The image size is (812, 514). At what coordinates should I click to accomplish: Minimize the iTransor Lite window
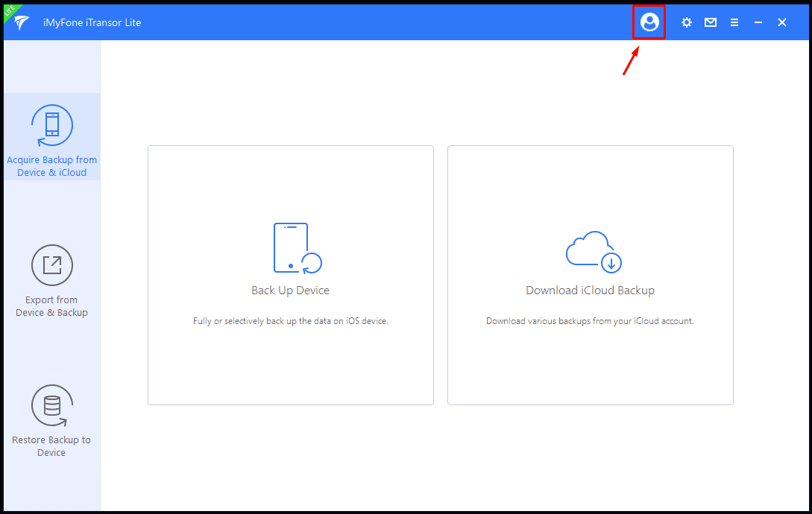point(758,22)
